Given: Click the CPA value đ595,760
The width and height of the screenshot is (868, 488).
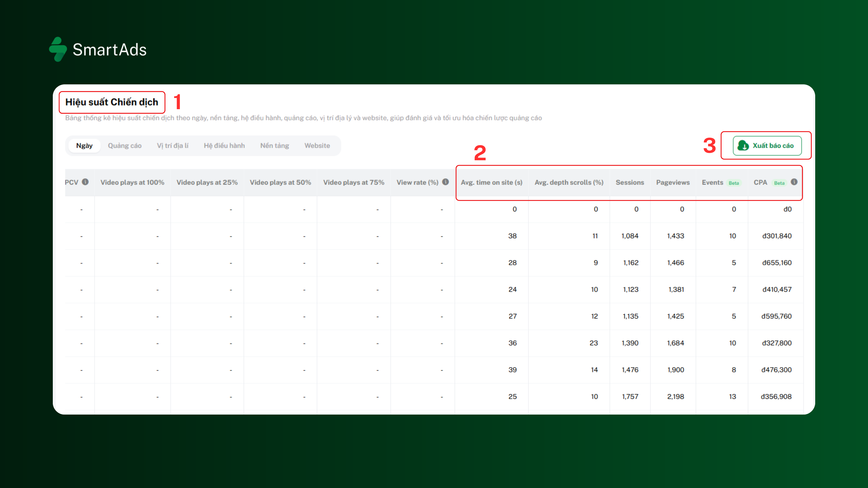Looking at the screenshot, I should [x=776, y=316].
